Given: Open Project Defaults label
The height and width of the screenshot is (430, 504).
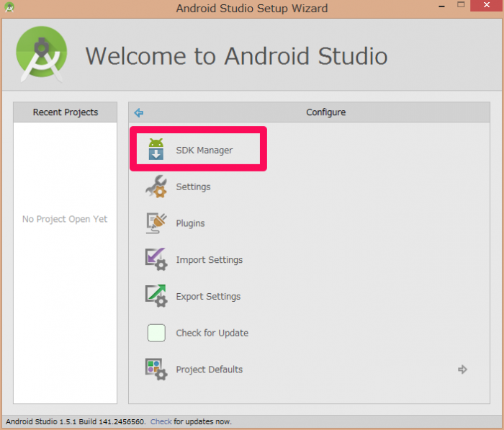Looking at the screenshot, I should 210,369.
